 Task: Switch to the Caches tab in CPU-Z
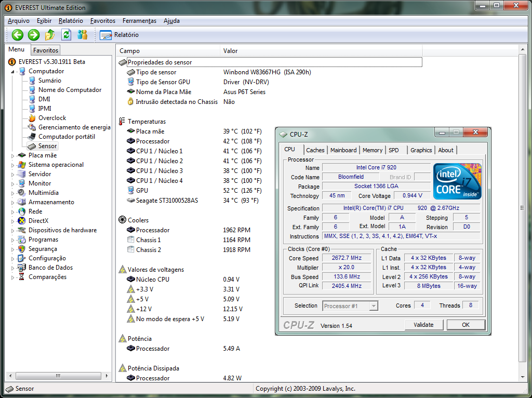[x=315, y=150]
